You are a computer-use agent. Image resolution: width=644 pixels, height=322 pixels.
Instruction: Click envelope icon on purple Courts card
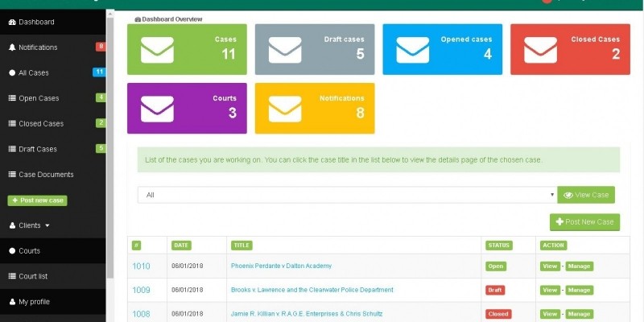(157, 109)
